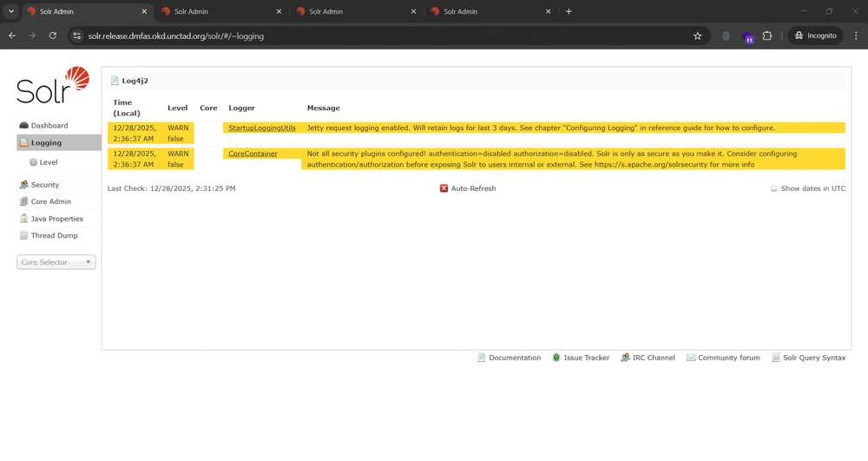The width and height of the screenshot is (868, 461).
Task: Click the Issue Tracker bug icon
Action: 556,358
